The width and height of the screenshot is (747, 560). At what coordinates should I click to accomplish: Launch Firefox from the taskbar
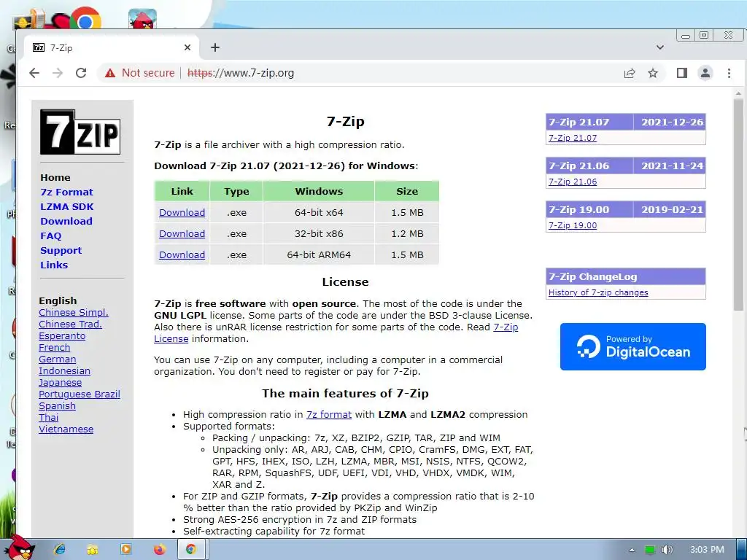tap(159, 550)
